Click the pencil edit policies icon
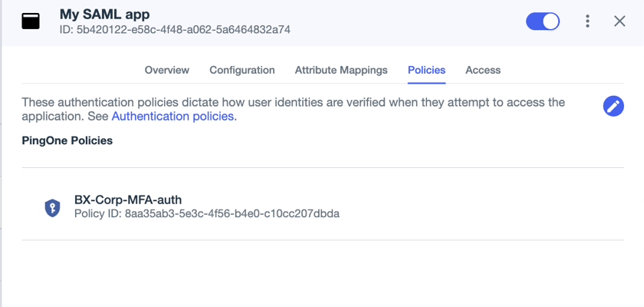Image resolution: width=644 pixels, height=307 pixels. click(613, 106)
